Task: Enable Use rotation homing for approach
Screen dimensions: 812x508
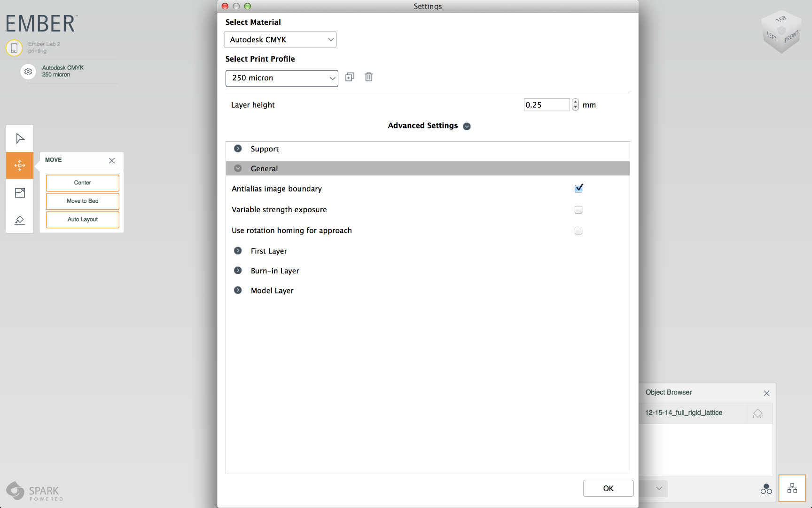Action: [578, 230]
